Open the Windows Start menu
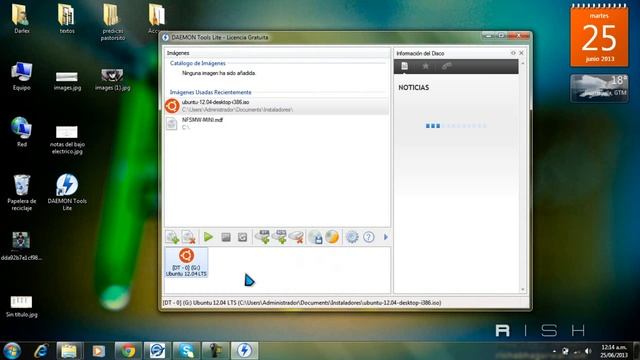The height and width of the screenshot is (360, 640). pos(11,351)
